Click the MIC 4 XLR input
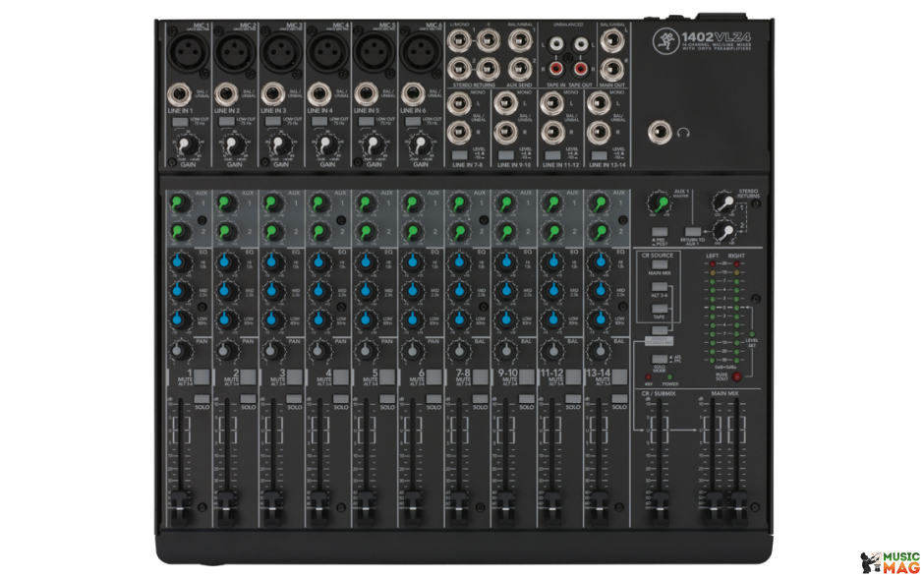The height and width of the screenshot is (577, 924). pyautogui.click(x=327, y=51)
